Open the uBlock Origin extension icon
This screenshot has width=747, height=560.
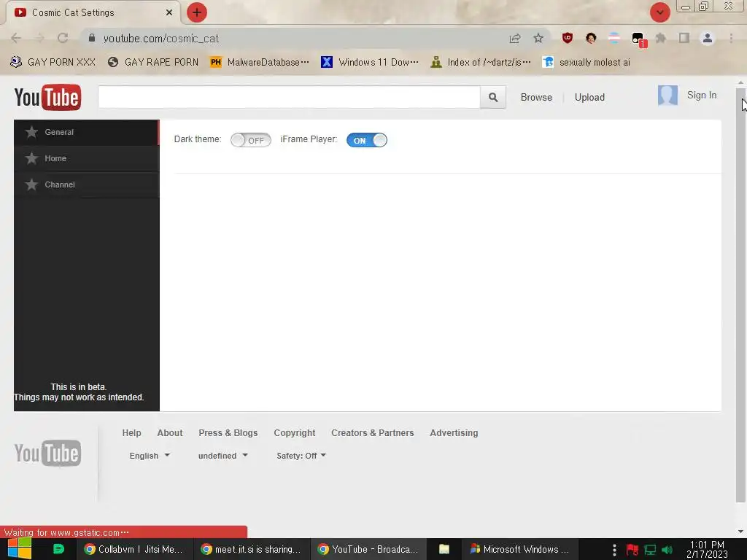[x=567, y=38]
